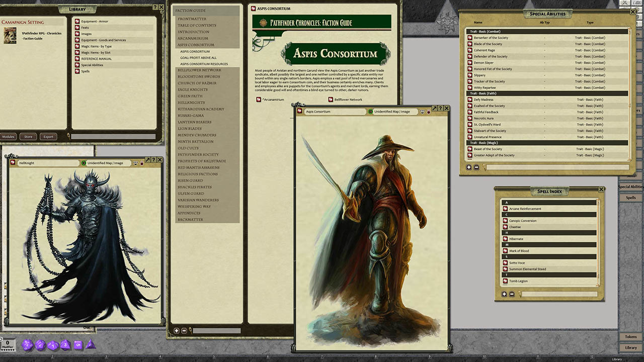Open the Tomb Legion spell link icon
644x362 pixels.
505,281
